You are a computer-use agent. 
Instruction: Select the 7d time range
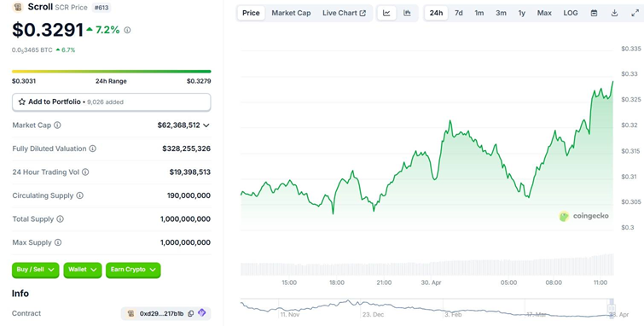(459, 13)
